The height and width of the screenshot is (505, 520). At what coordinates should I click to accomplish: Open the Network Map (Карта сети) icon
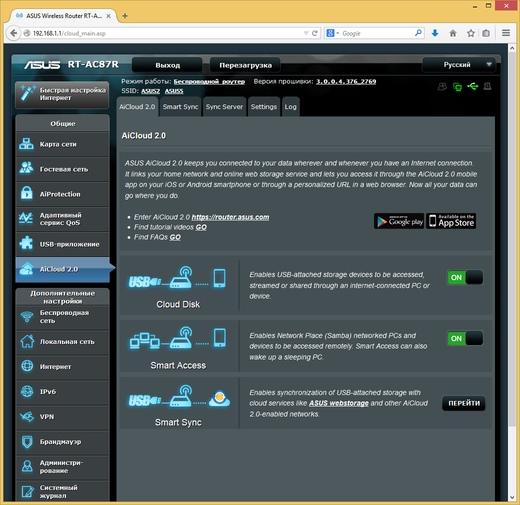(26, 144)
